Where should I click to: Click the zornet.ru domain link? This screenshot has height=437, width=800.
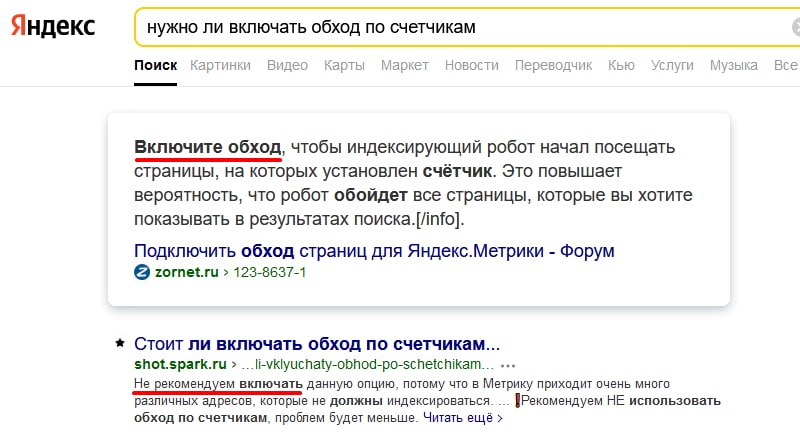187,272
